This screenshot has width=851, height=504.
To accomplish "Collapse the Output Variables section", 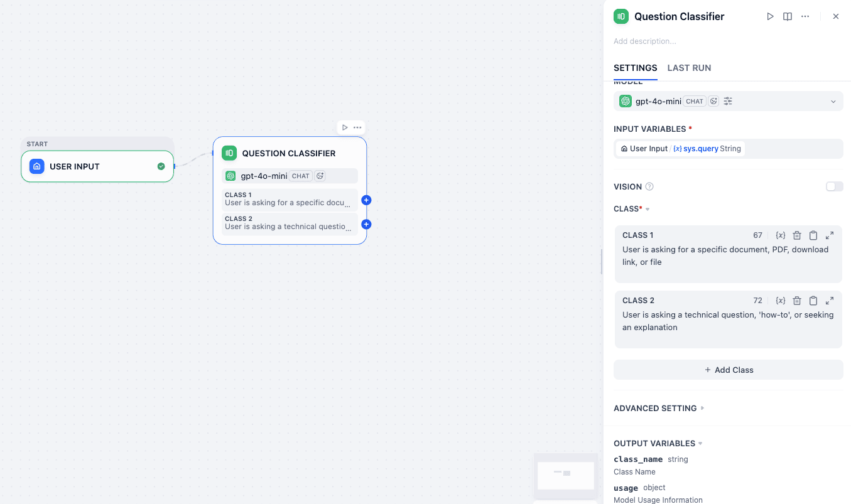I will [700, 443].
